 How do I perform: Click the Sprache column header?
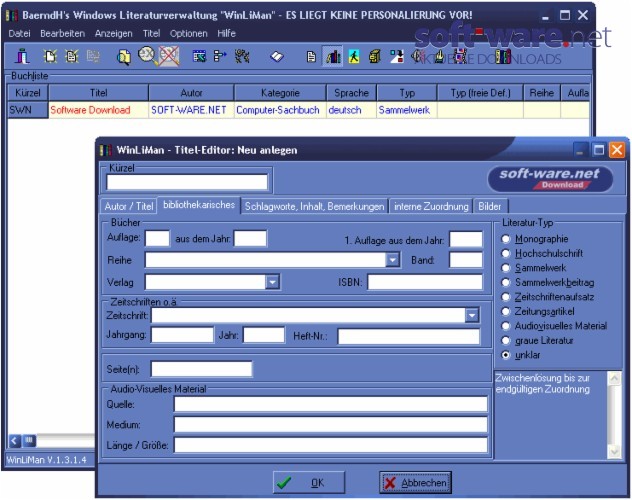(351, 93)
